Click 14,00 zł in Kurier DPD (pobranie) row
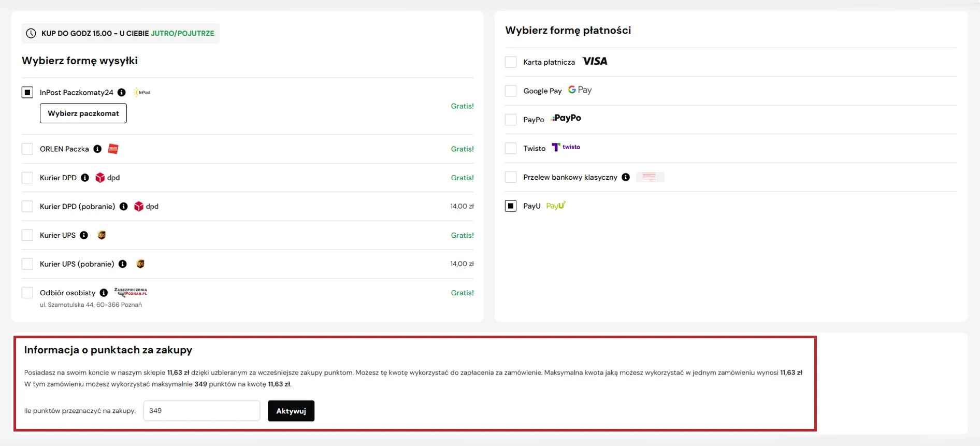 (x=462, y=206)
